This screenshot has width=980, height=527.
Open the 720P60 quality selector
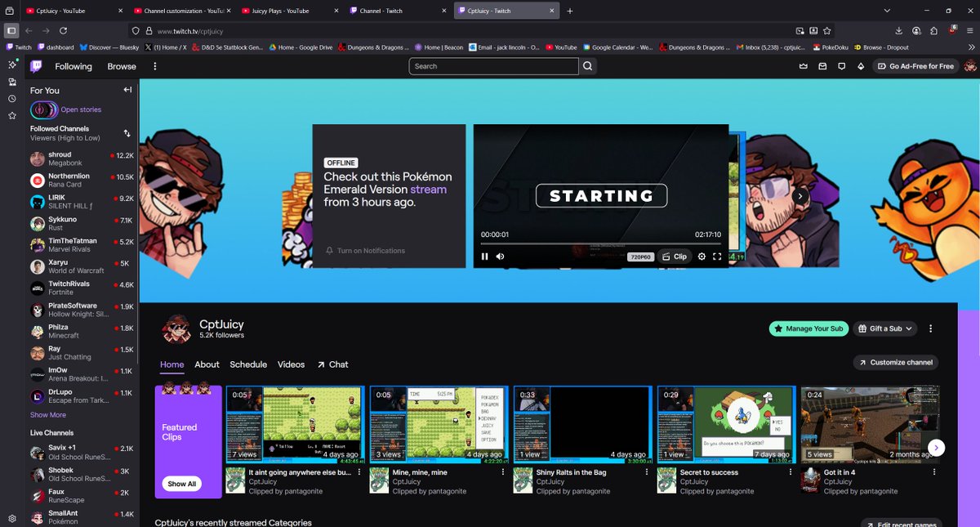tap(641, 257)
